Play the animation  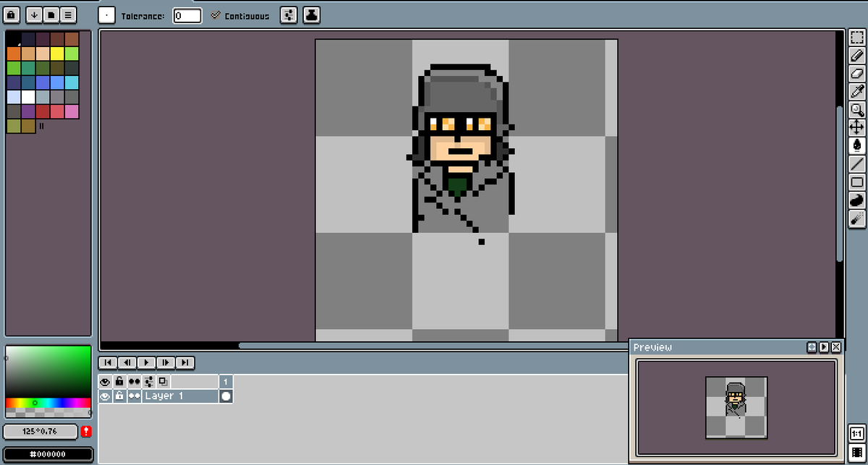(147, 362)
